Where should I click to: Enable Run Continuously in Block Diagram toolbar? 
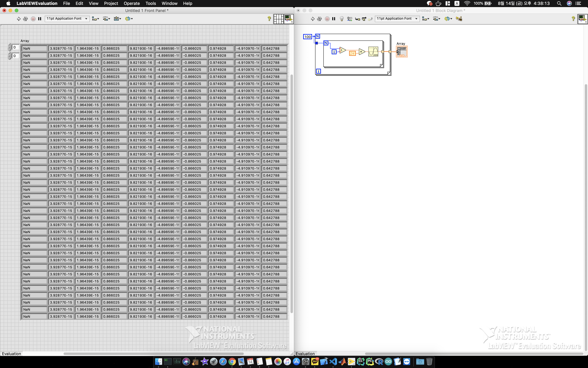(320, 19)
